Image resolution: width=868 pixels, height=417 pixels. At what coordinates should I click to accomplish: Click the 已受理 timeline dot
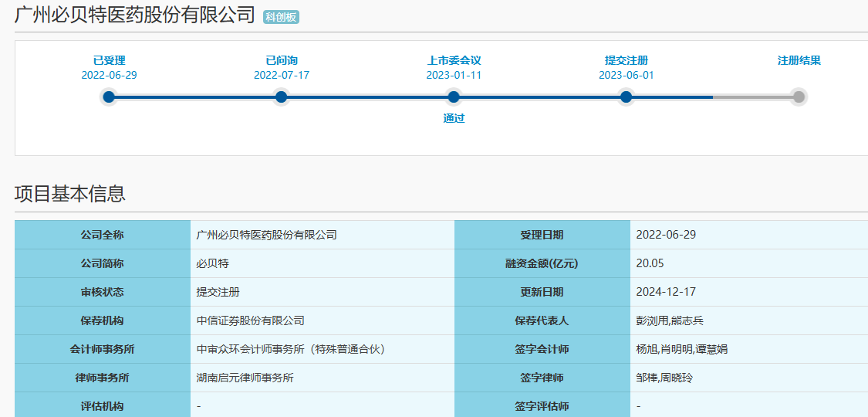click(109, 97)
